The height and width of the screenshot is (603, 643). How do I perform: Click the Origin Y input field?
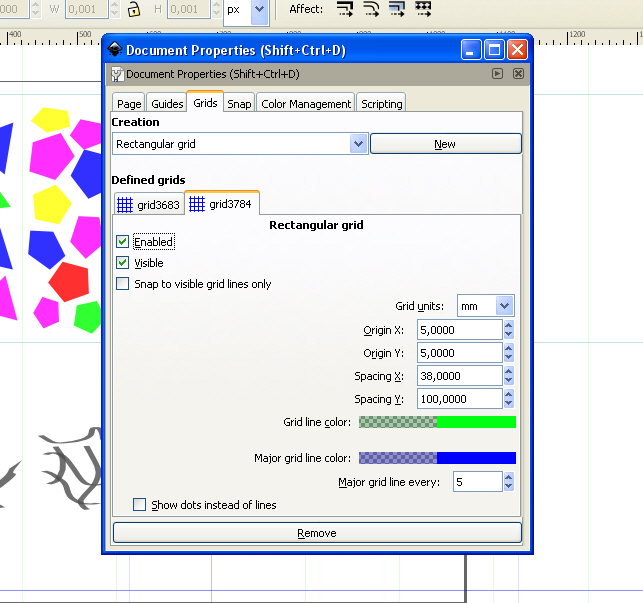pyautogui.click(x=460, y=353)
